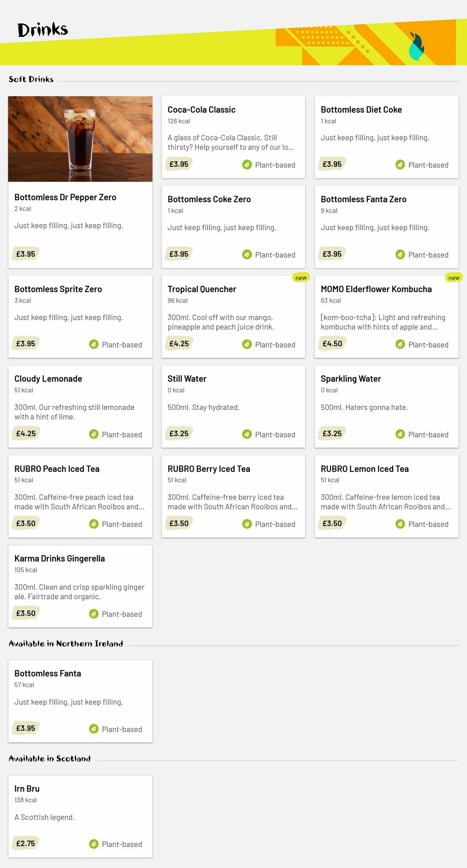Click the leaf icon on RUBRO Berry Iced Tea
Screen dimensions: 467x868
(247, 524)
